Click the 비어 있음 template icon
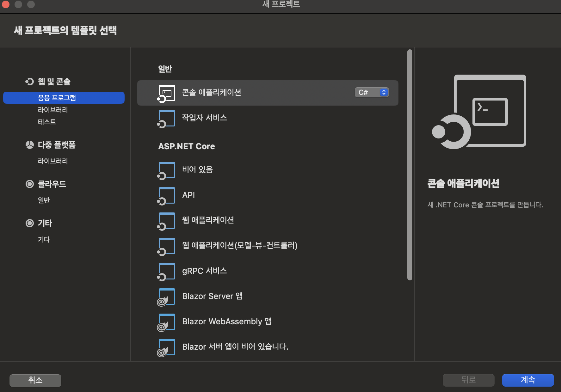 166,171
